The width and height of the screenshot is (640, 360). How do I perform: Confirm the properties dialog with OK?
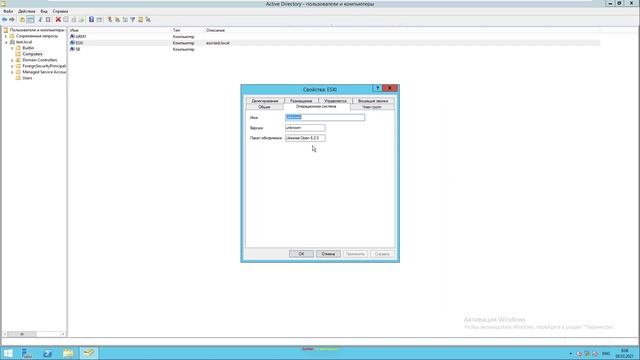pos(301,254)
